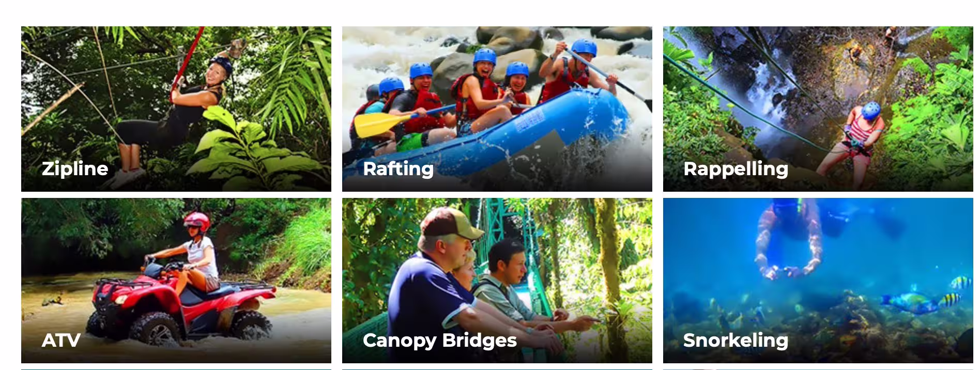Open the ATV activity tile

176,281
